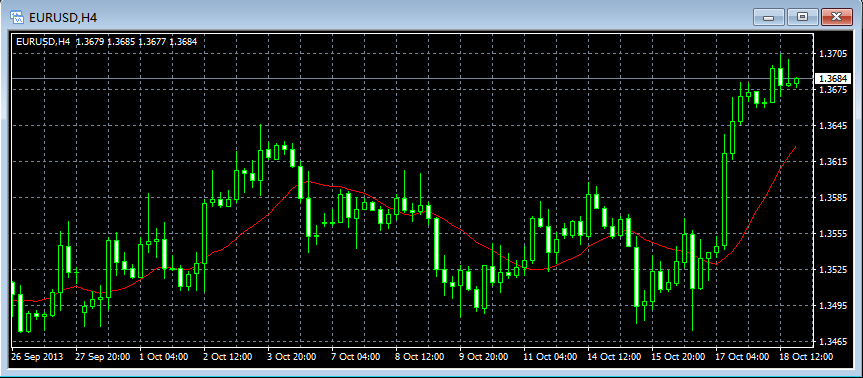Click the 1.3465 price scale label
Viewport: 863px width, 378px height.
click(833, 342)
